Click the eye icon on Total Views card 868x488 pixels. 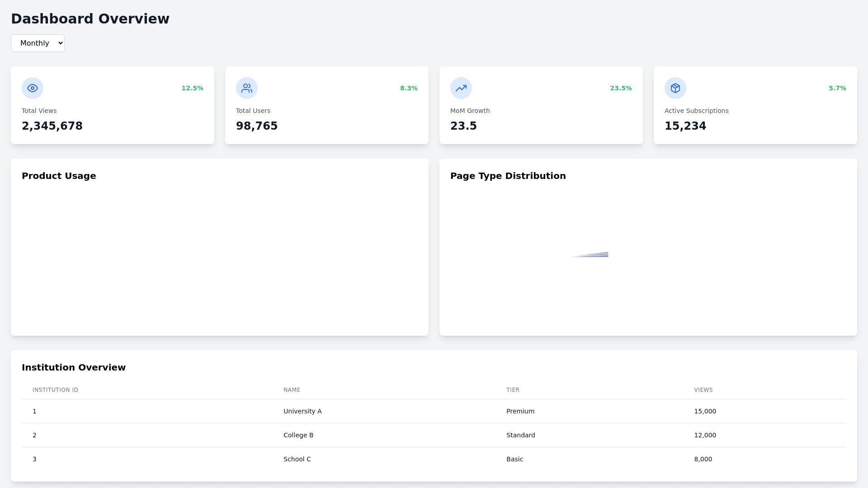click(x=32, y=88)
